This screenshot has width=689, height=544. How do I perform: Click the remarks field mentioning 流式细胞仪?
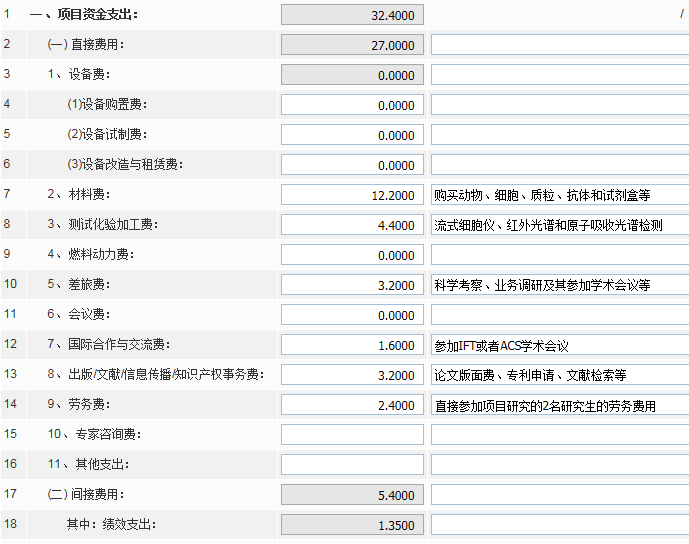560,225
